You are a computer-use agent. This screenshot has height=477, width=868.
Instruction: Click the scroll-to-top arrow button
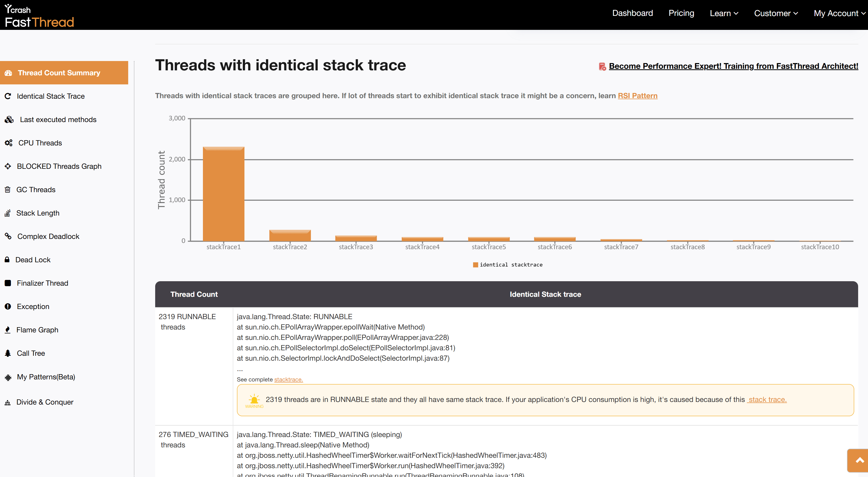(x=859, y=460)
